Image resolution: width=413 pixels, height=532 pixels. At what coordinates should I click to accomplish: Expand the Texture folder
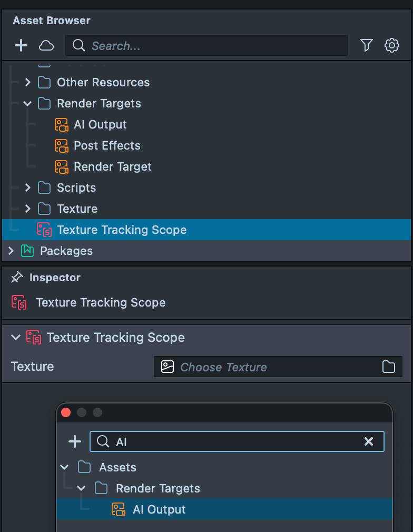[x=28, y=209]
